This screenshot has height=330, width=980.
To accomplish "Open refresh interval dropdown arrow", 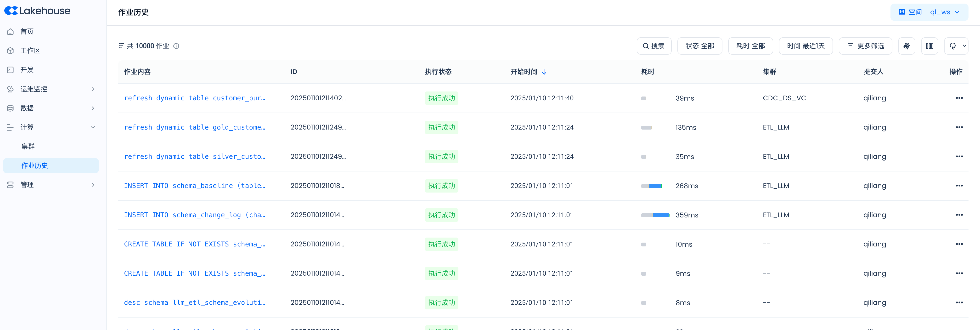I will tap(964, 46).
